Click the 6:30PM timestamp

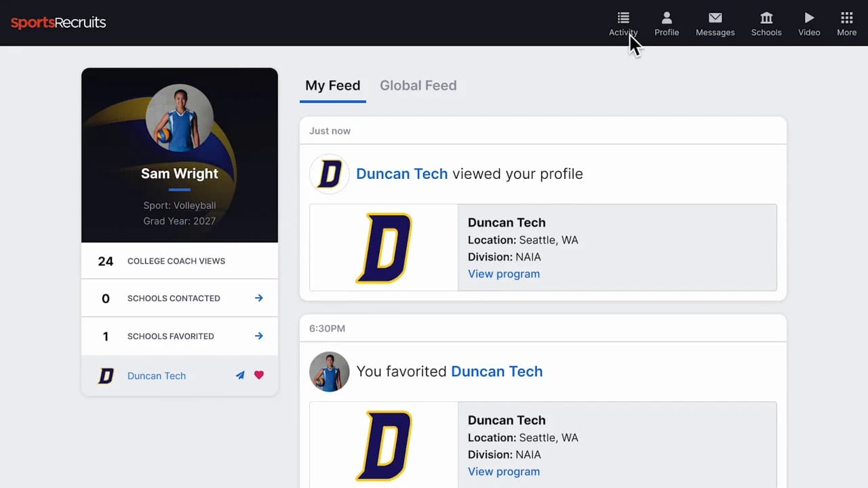click(x=328, y=329)
